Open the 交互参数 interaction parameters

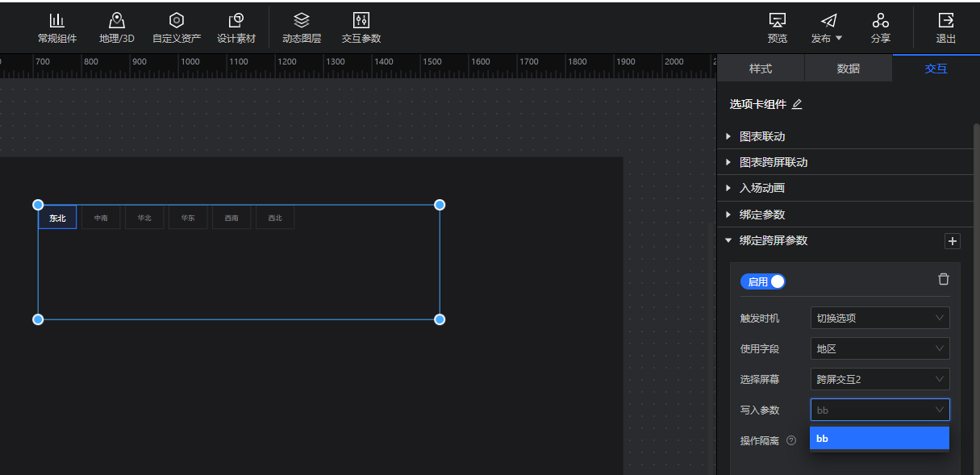(361, 27)
